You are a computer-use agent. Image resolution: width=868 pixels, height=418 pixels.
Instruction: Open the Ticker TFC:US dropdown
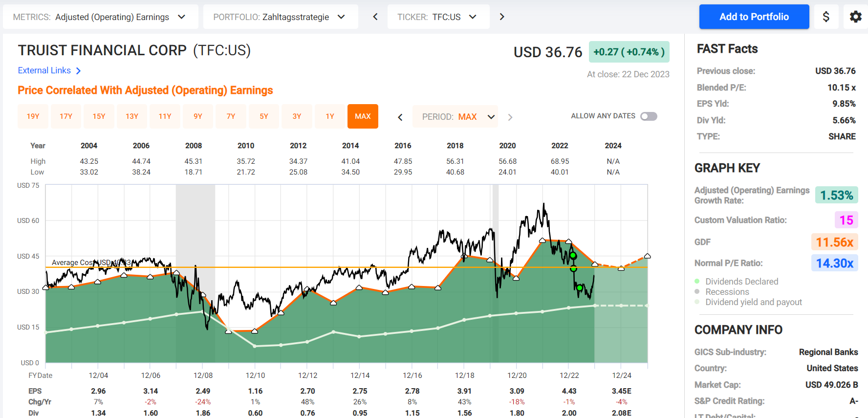click(438, 17)
